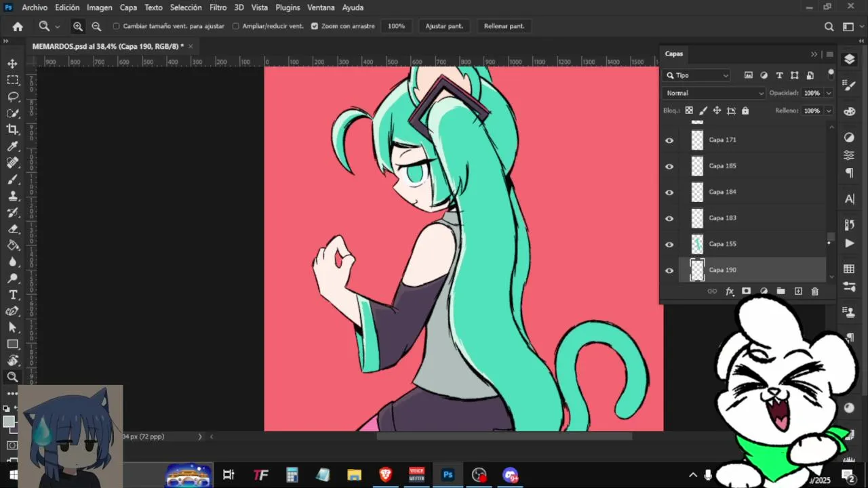This screenshot has height=488, width=868.
Task: Open the layer filter 'Tipo' dropdown
Action: (697, 75)
